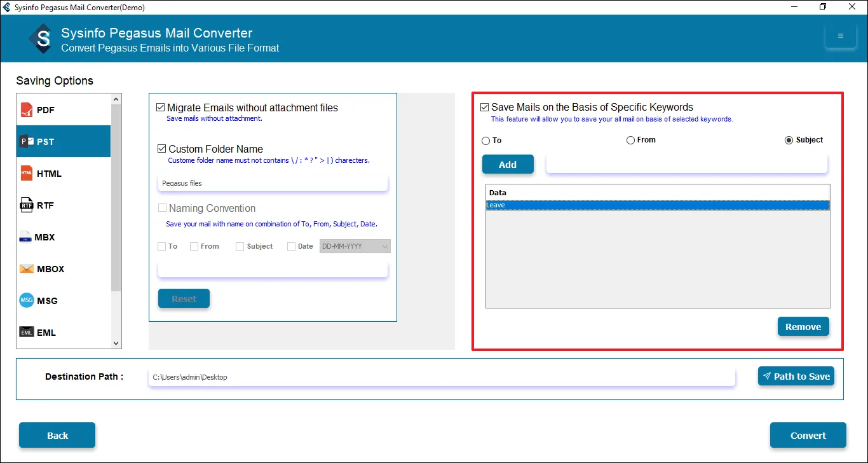Screen dimensions: 868x463
Task: Click the PST format icon
Action: pos(26,142)
